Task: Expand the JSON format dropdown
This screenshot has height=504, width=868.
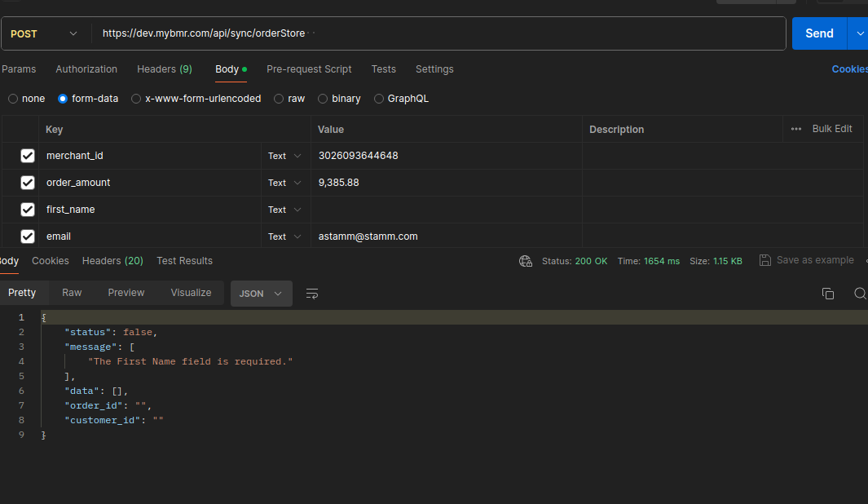Action: point(261,294)
